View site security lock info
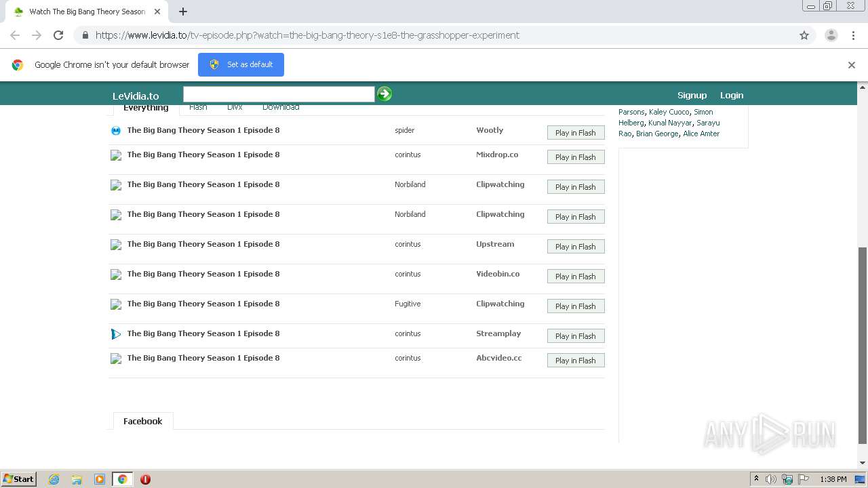The image size is (868, 488). [85, 35]
